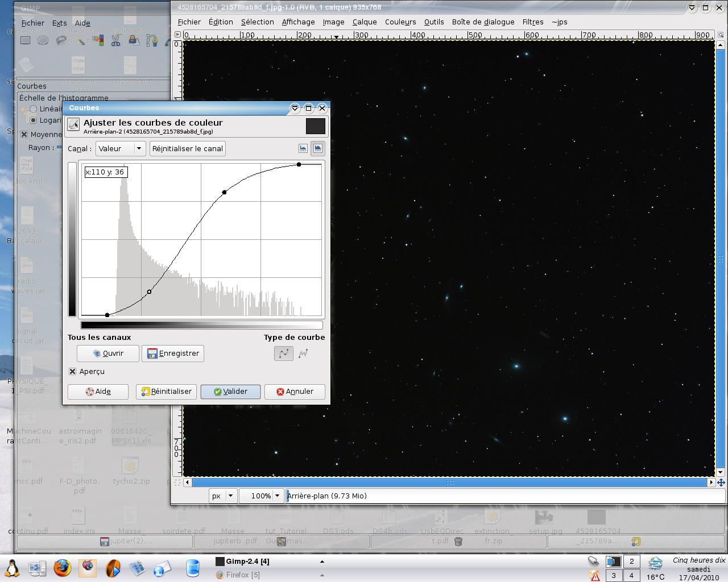The image size is (728, 582).
Task: Choose the freehand curve type icon
Action: 303,354
